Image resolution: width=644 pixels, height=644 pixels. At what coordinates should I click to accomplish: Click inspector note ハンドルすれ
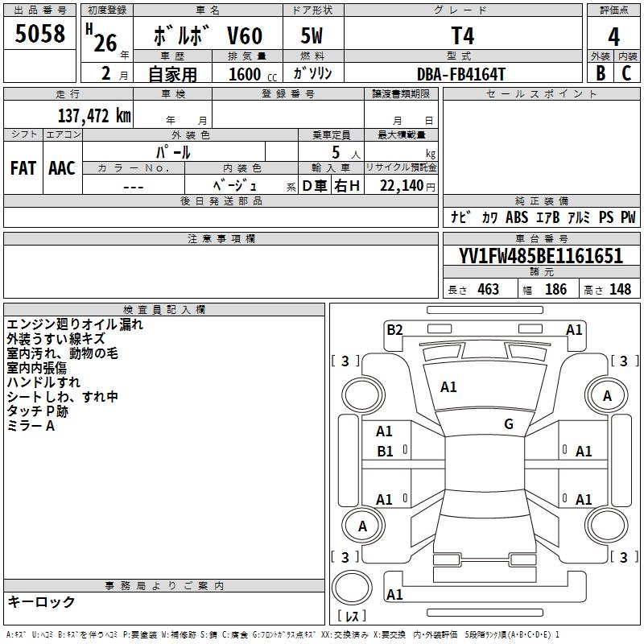43,382
